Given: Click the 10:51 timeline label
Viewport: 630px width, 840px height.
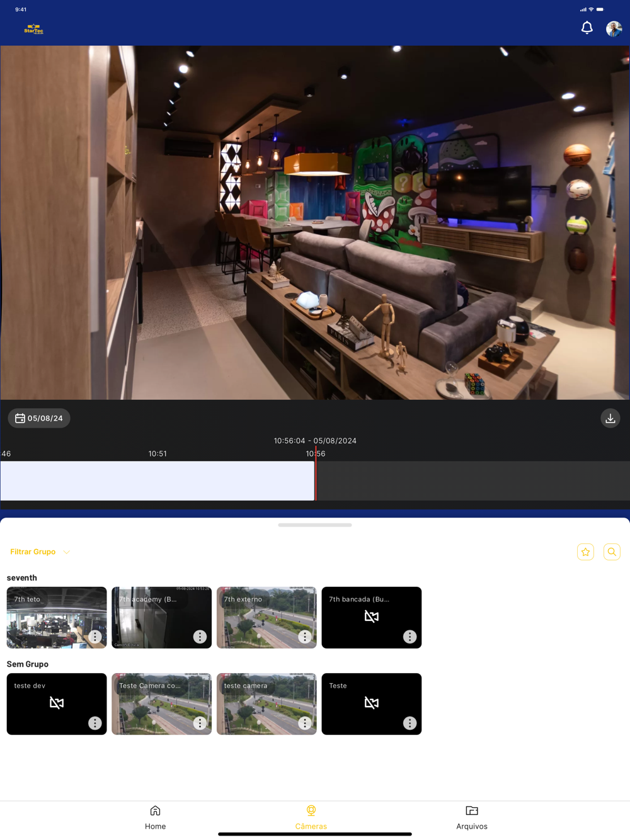Looking at the screenshot, I should pos(157,453).
